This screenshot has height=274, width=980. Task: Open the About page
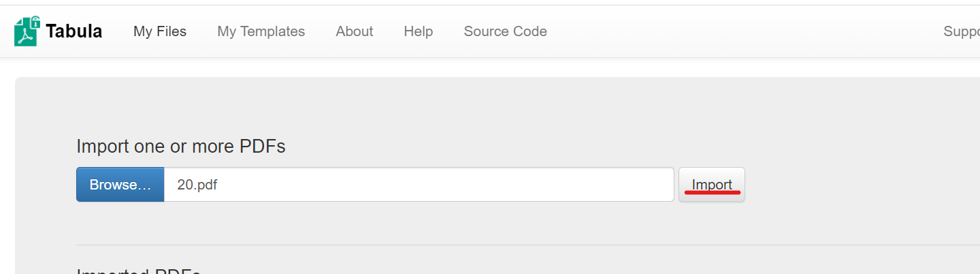[355, 31]
